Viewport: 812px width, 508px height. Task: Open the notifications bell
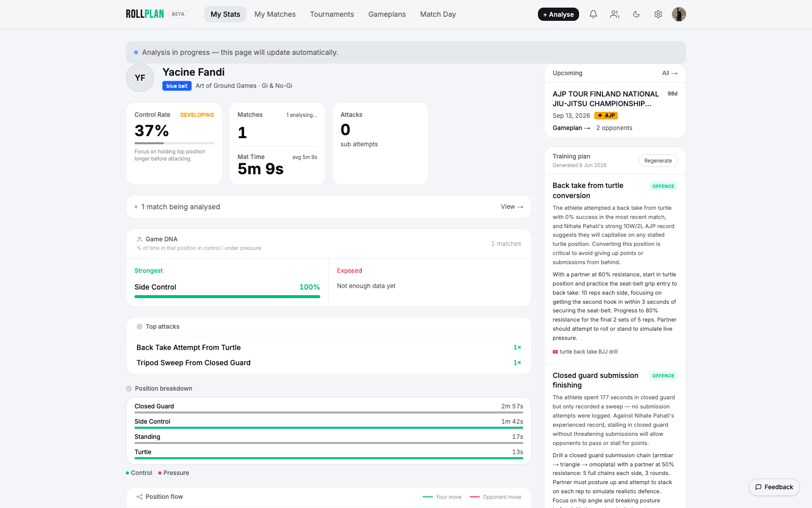[x=593, y=14]
